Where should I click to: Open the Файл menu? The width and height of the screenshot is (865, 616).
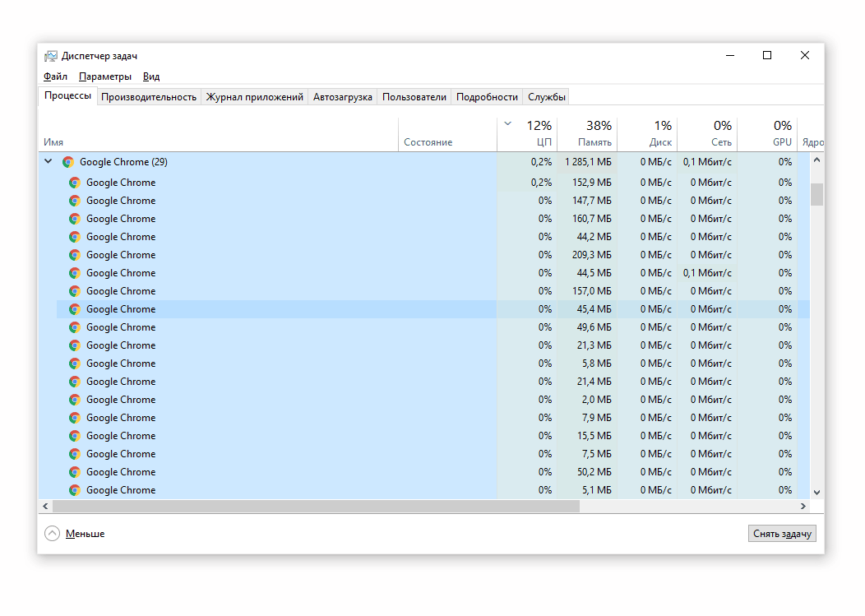click(55, 76)
